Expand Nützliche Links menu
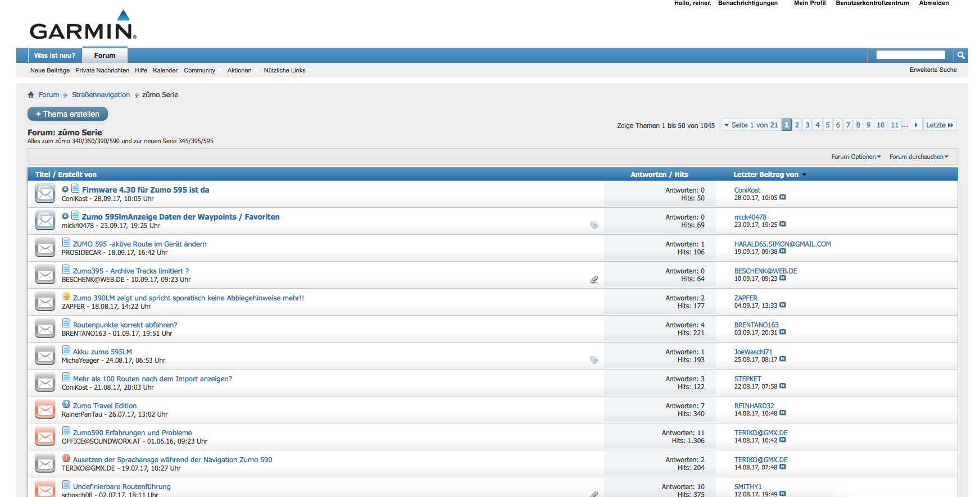Screen dimensions: 980x497 [x=288, y=70]
